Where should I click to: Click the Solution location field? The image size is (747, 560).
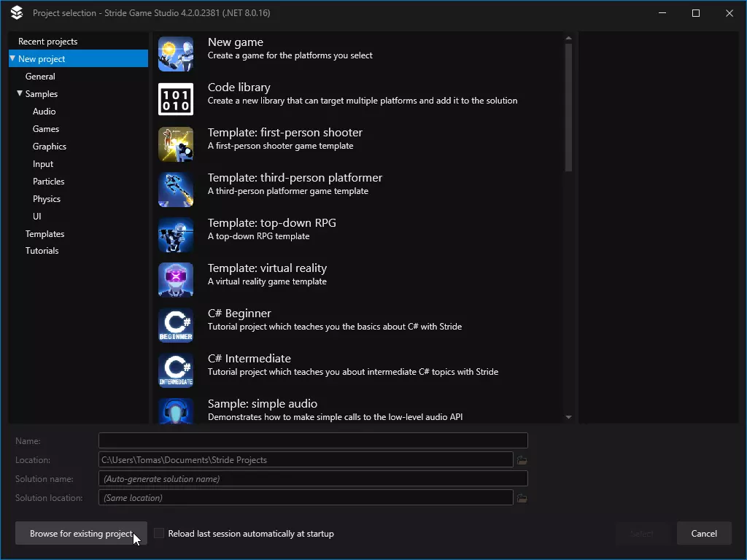click(306, 497)
